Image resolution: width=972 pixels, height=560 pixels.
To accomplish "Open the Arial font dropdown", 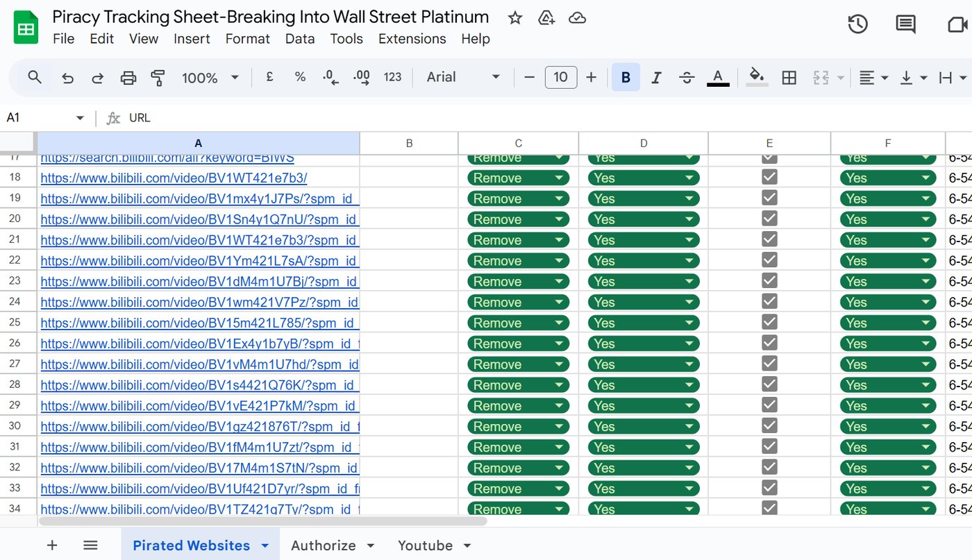I will (463, 77).
